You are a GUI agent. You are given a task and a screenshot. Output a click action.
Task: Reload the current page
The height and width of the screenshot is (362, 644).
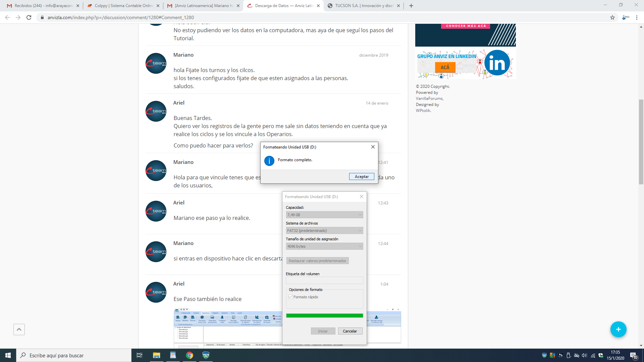click(29, 17)
